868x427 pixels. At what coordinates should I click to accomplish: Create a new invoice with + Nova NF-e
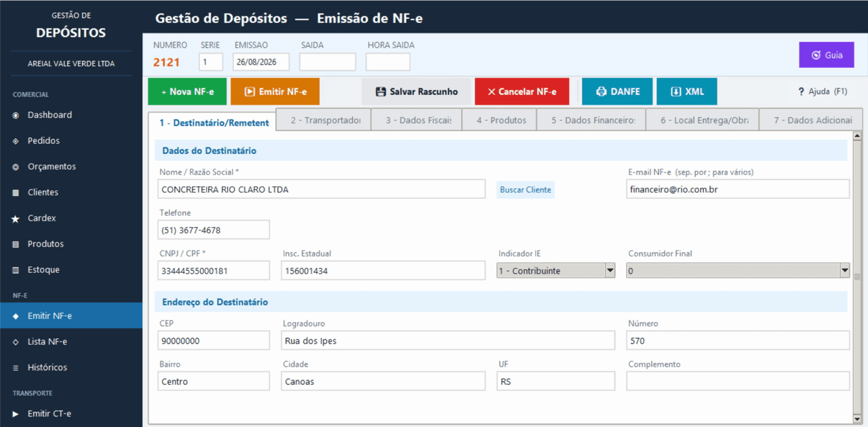pos(187,92)
